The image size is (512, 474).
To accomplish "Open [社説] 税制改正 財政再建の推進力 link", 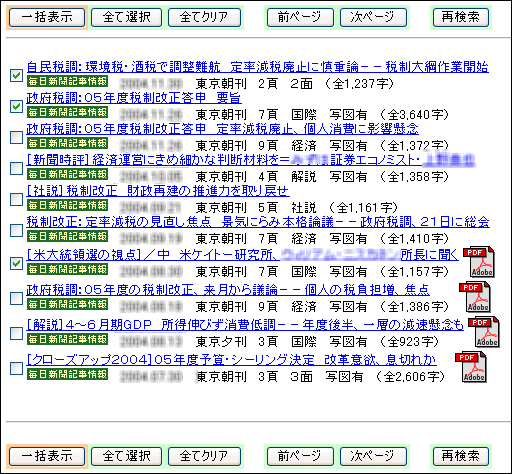I will (x=158, y=191).
